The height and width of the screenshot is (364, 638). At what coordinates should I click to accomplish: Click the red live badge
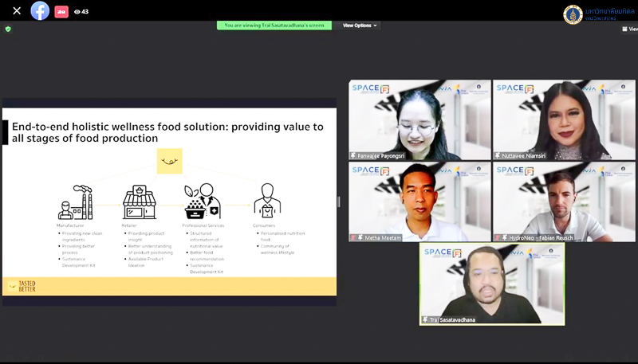pyautogui.click(x=61, y=12)
